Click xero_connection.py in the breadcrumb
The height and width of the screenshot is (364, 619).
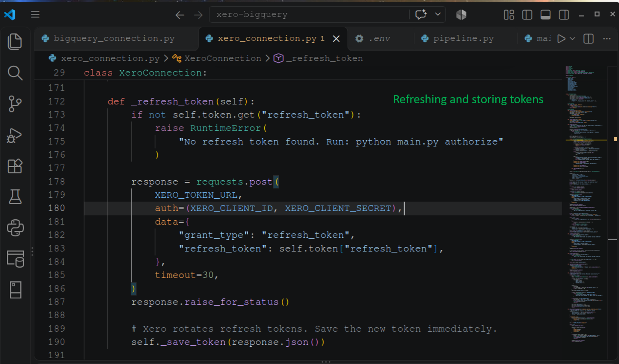point(110,58)
